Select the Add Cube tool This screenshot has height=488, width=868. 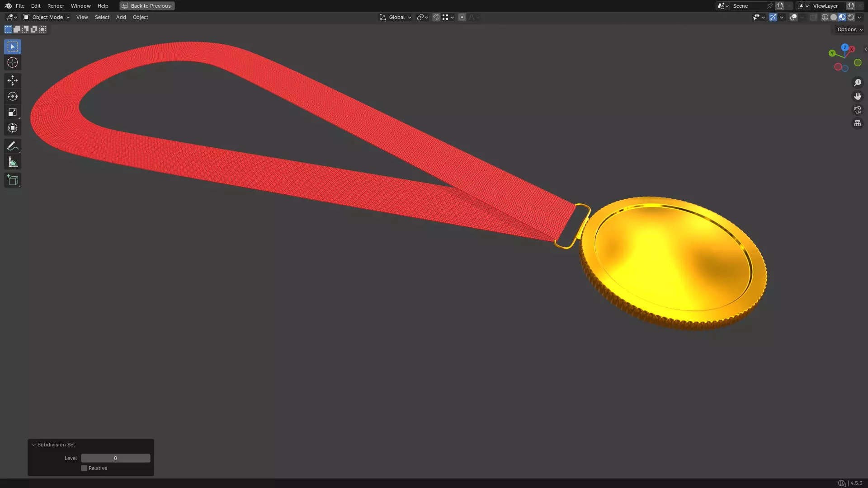click(x=13, y=180)
